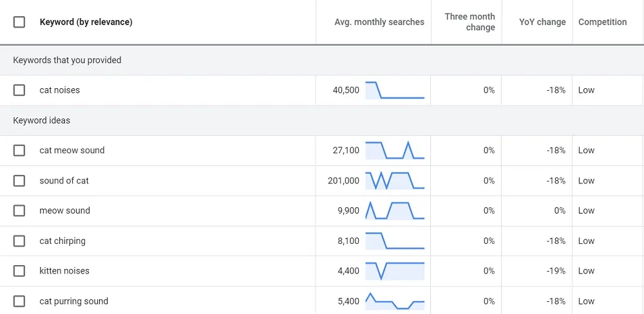Click the cat purring sound trend chart
Screen dimensions: 644x314
395,301
